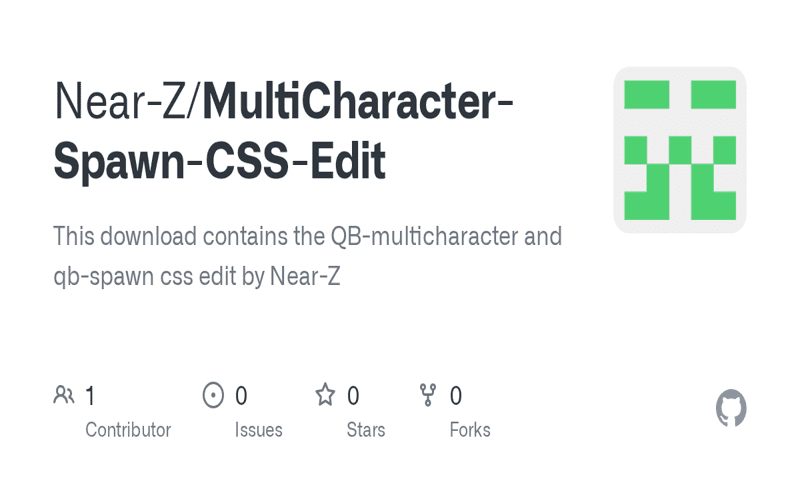The image size is (800, 500).
Task: Click the contributors people icon
Action: pos(64,395)
